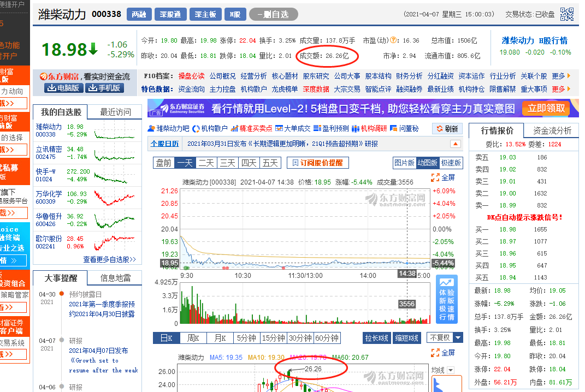Open the 最近访问 tab
Screen dimensions: 585x392
pos(115,112)
